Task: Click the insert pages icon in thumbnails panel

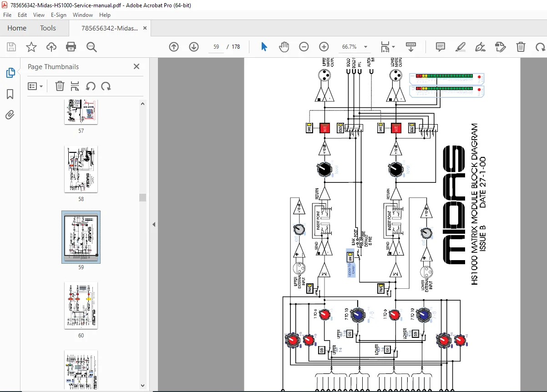Action: pyautogui.click(x=75, y=86)
